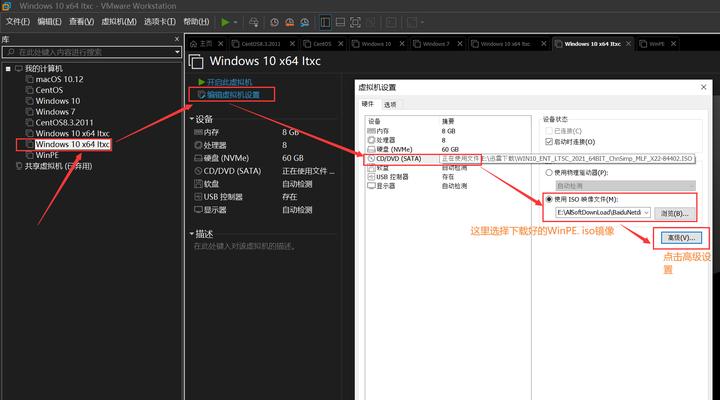
Task: Click USB 控制器 in VM summary
Action: click(x=219, y=197)
